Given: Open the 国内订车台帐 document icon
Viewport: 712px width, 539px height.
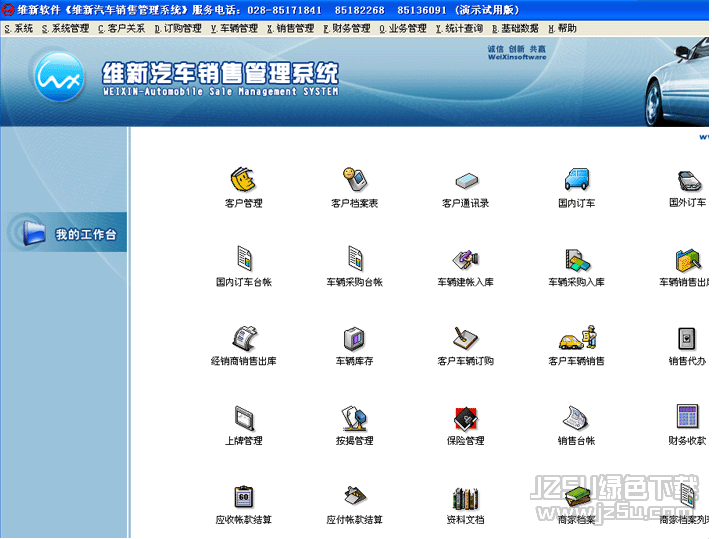Looking at the screenshot, I should [x=244, y=258].
